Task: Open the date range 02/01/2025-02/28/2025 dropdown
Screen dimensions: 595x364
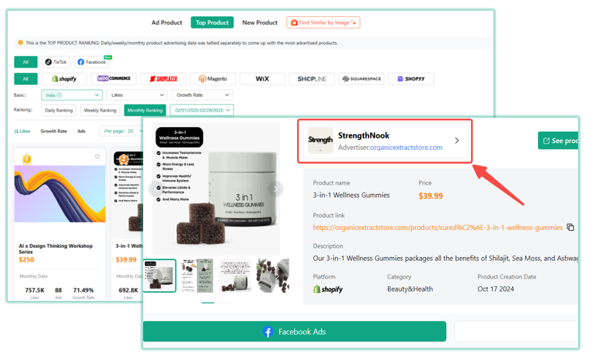Action: 202,110
